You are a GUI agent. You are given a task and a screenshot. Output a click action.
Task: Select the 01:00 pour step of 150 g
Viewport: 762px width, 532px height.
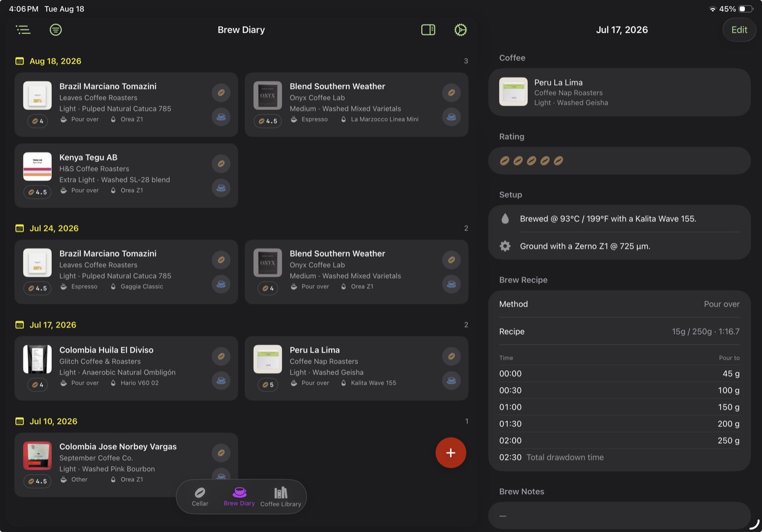pyautogui.click(x=619, y=407)
